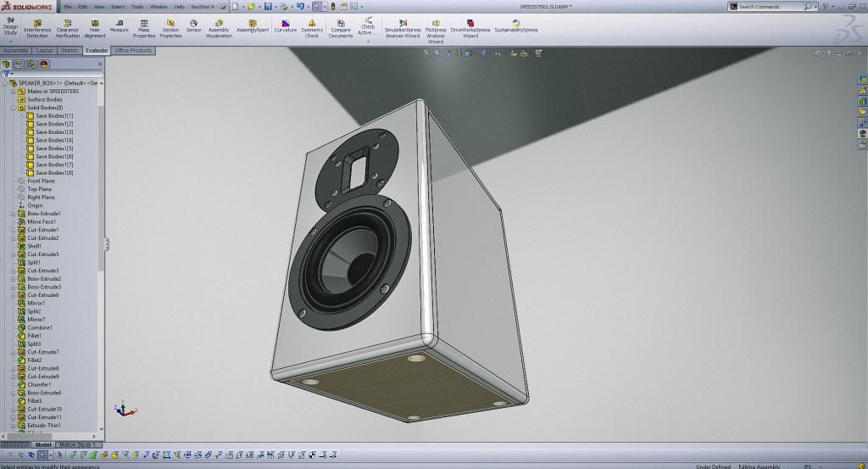Switch to DisplayManager appearance tab
868x469 pixels.
click(x=44, y=64)
